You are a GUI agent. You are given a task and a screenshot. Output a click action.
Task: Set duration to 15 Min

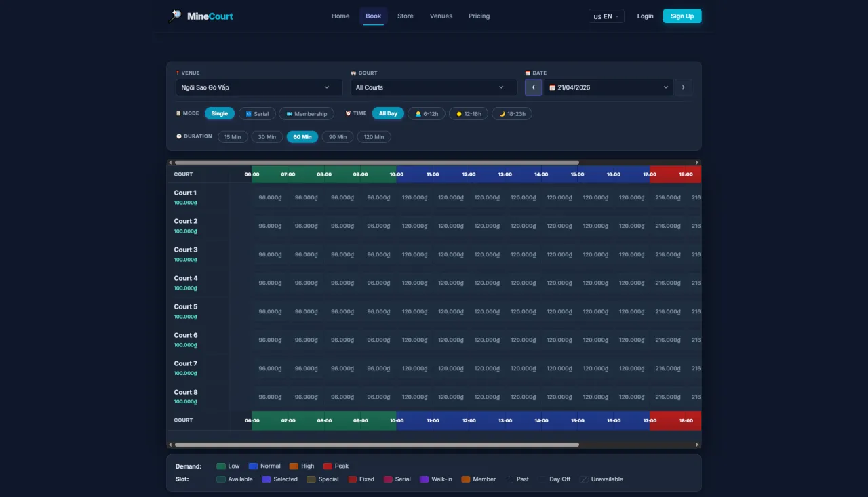pos(233,137)
